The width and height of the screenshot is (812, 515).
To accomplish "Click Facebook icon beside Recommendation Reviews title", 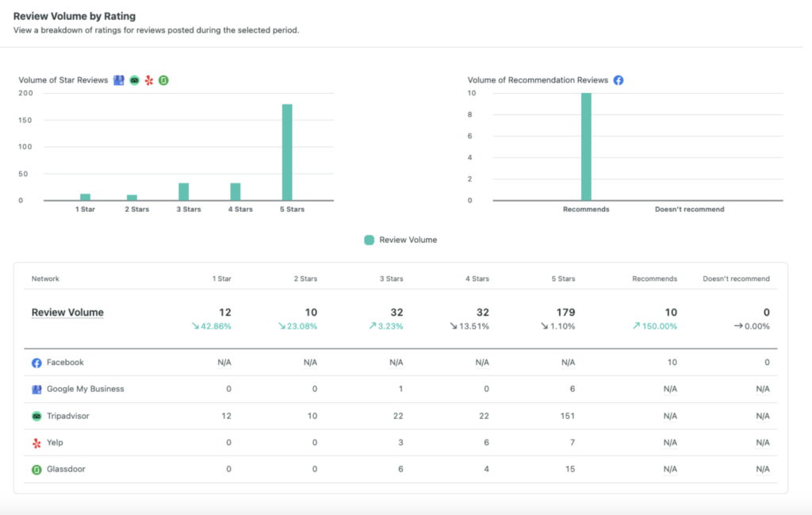I will (619, 80).
